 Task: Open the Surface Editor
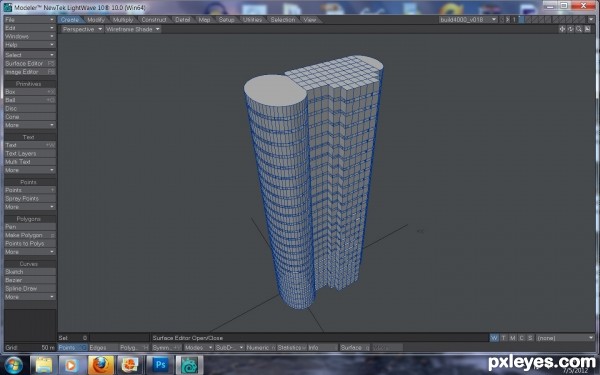click(x=30, y=63)
